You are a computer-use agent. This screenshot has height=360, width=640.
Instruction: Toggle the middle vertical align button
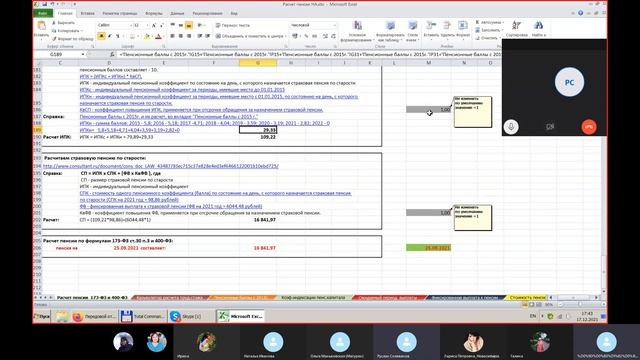(x=181, y=25)
